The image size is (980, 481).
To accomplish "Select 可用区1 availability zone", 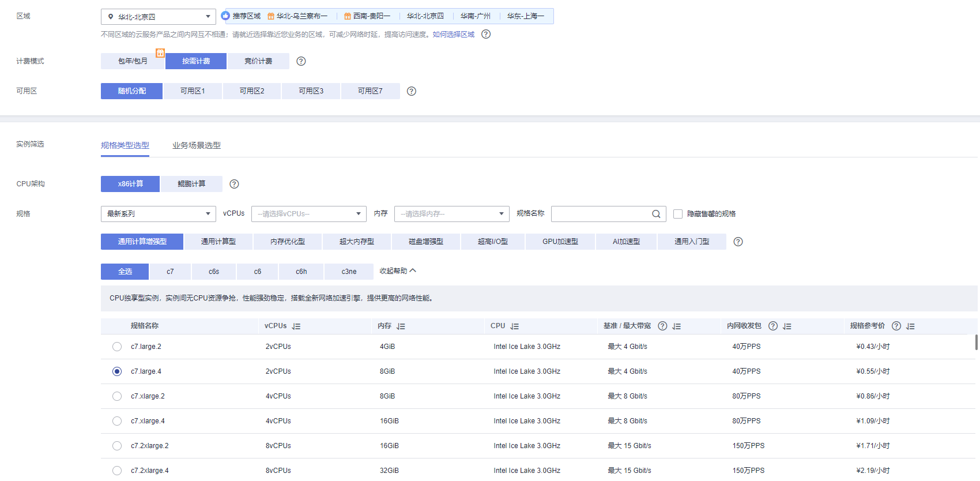I will (193, 91).
